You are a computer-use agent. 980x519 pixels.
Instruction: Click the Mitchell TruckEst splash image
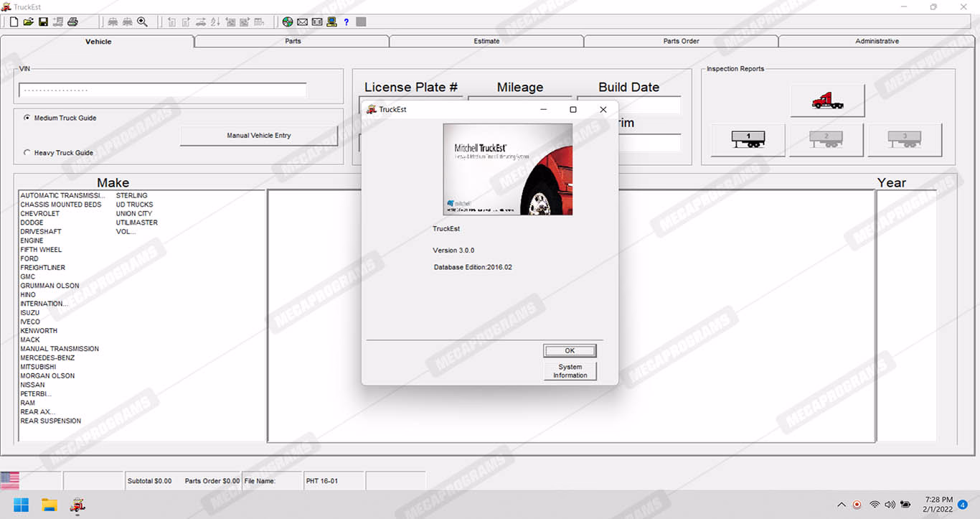(508, 169)
